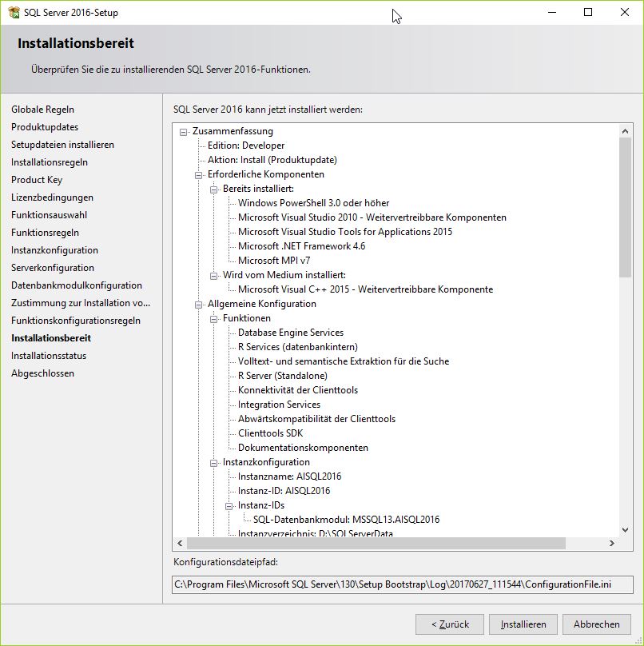Image resolution: width=644 pixels, height=646 pixels.
Task: Select the Edition: Developer row
Action: pyautogui.click(x=246, y=146)
